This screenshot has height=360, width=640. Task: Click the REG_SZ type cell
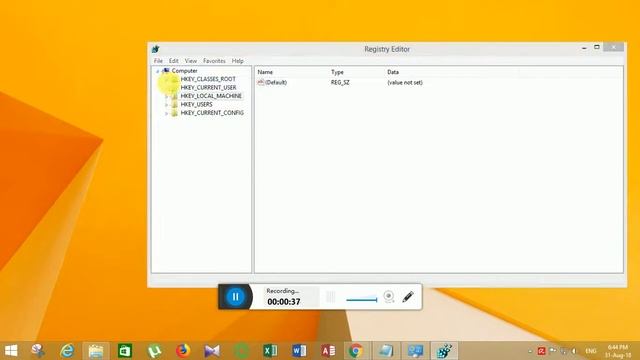click(340, 82)
